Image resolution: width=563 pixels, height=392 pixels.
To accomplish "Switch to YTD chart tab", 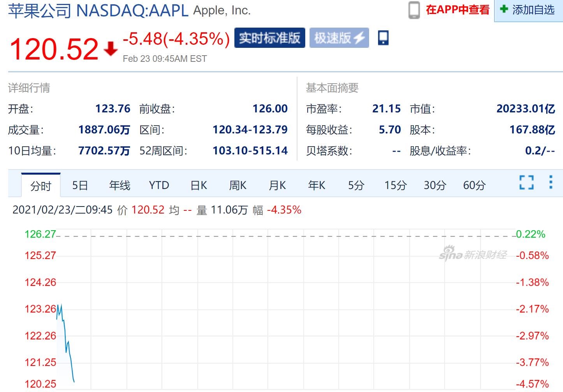I will (159, 185).
